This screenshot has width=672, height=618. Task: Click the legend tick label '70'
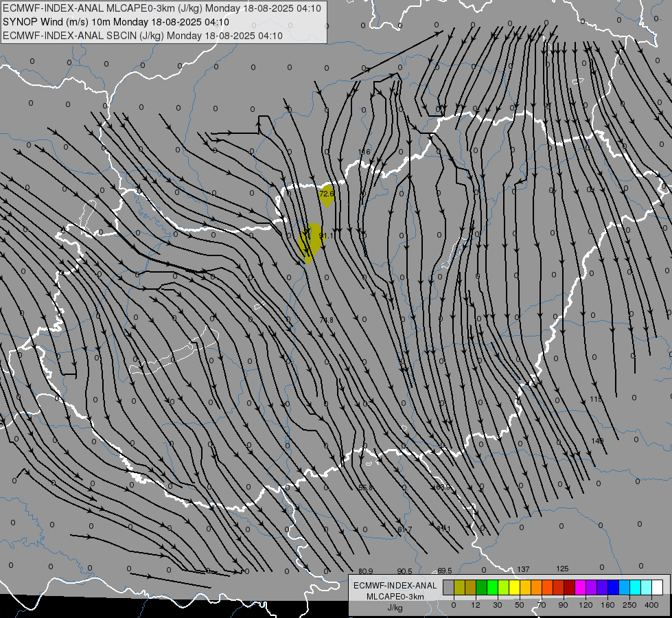pyautogui.click(x=542, y=605)
